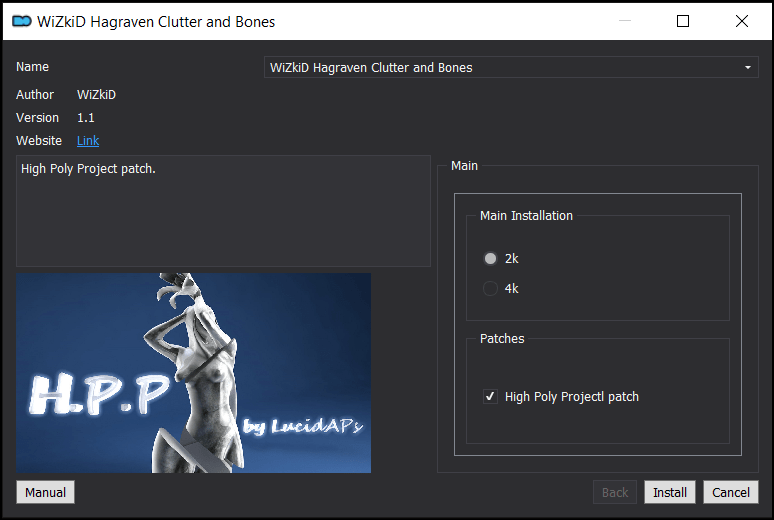Cancel the installer dialog
The width and height of the screenshot is (774, 520).
click(x=731, y=492)
